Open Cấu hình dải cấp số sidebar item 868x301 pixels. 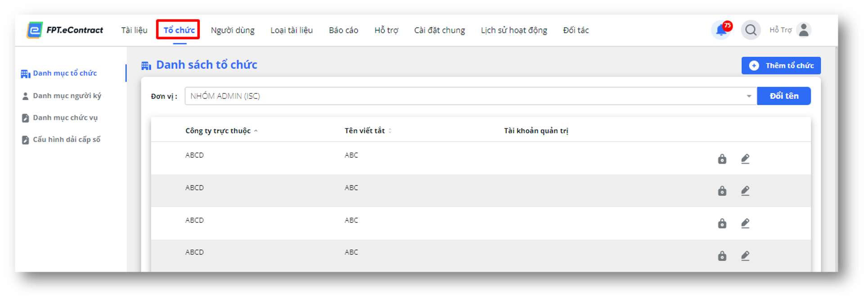point(62,140)
